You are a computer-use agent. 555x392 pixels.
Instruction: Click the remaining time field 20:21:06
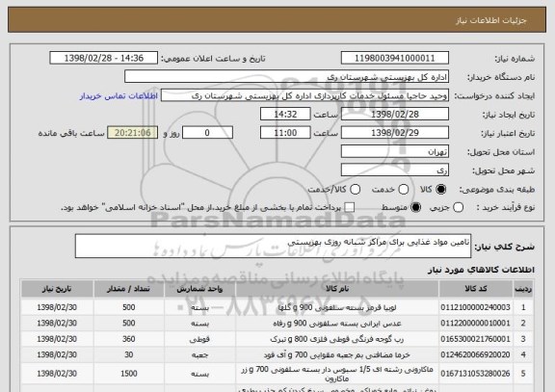pyautogui.click(x=133, y=133)
